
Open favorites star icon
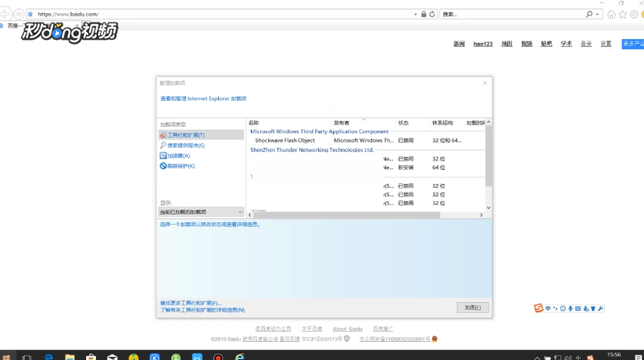(623, 14)
